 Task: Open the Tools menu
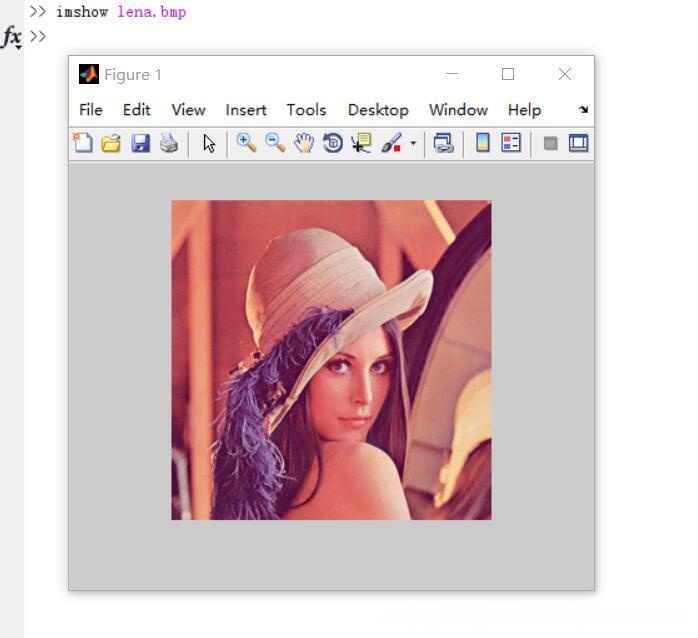(x=306, y=110)
